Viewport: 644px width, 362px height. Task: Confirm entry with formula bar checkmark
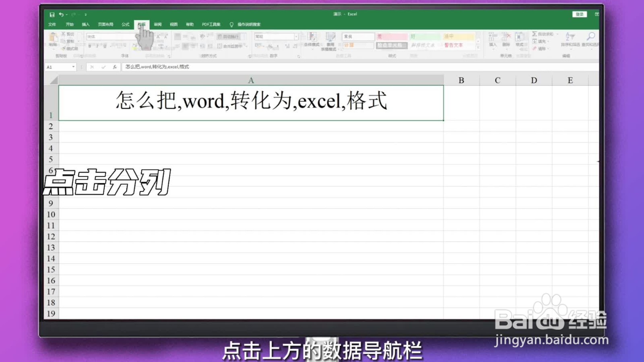point(103,67)
